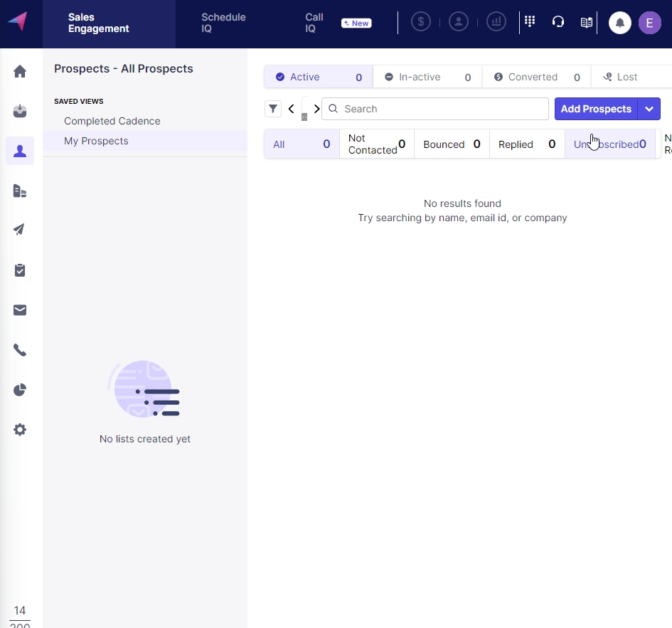Open the Home icon in sidebar

coord(20,71)
